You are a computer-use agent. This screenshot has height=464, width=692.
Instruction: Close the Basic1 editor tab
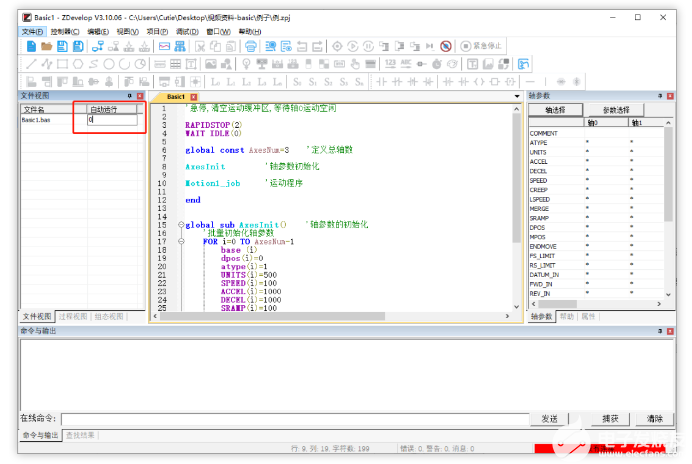194,97
